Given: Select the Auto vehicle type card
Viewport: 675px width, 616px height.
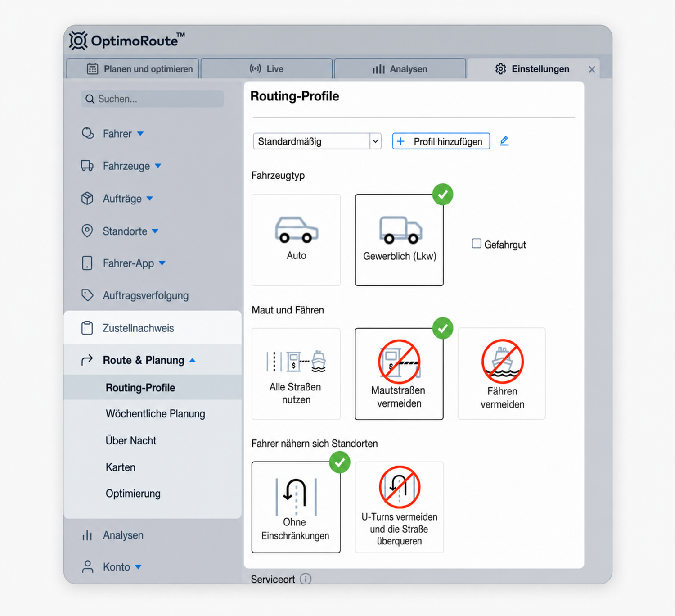Looking at the screenshot, I should 296,240.
